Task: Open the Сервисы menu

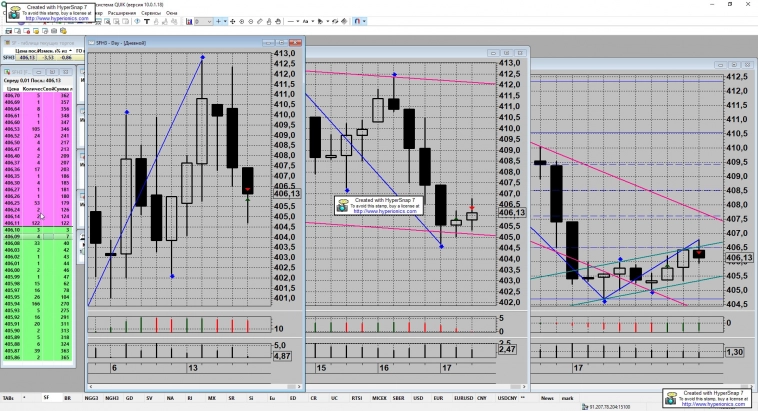Action: point(148,13)
